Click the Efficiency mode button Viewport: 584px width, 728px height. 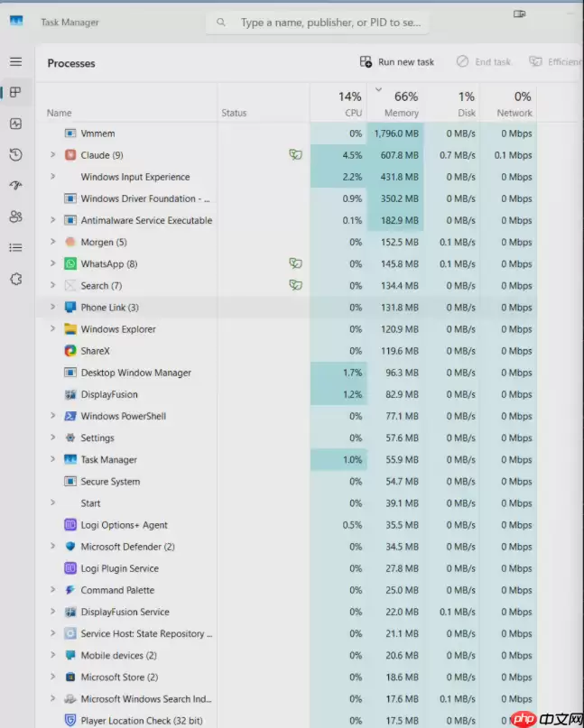click(x=556, y=61)
